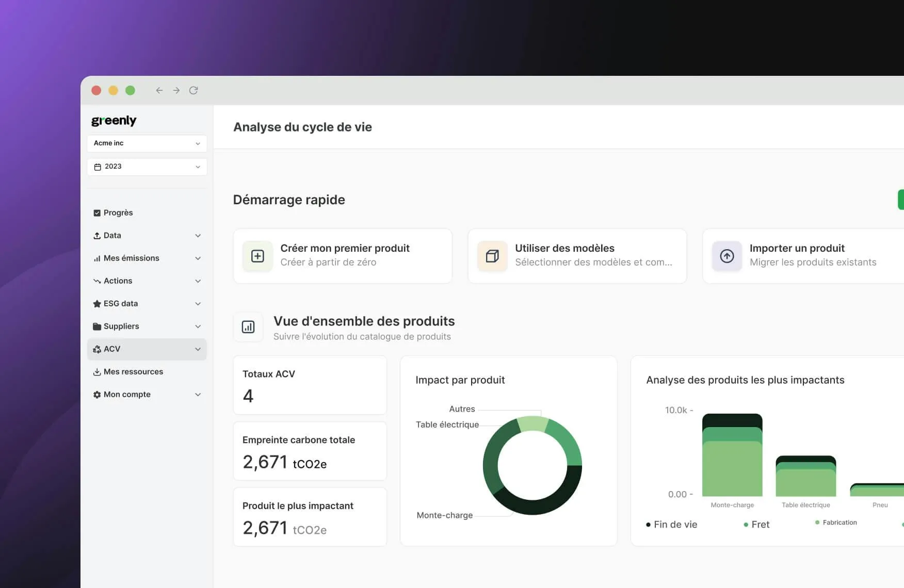Open Mes émissions in the sidebar
This screenshot has width=904, height=588.
147,258
